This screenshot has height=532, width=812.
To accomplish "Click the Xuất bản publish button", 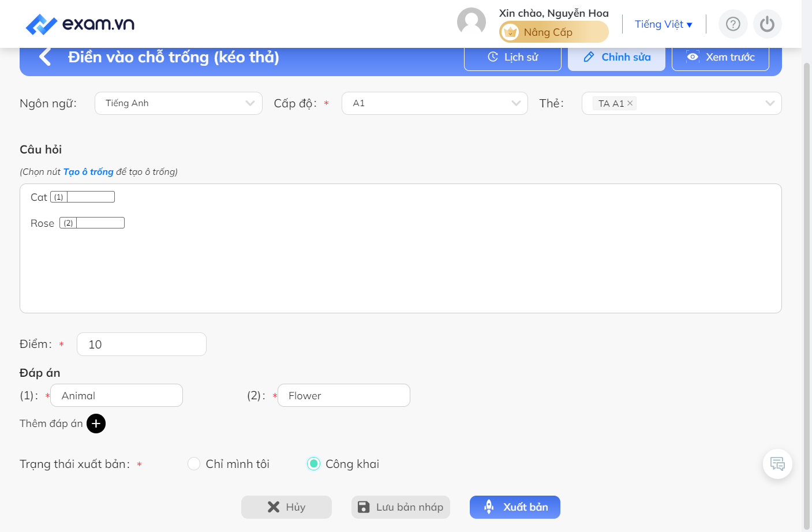I will point(515,507).
